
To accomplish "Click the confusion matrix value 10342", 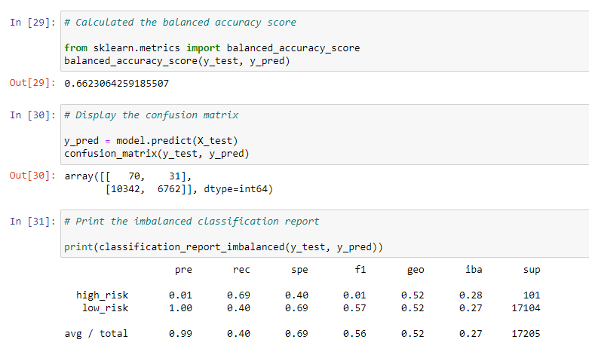I will (x=125, y=188).
